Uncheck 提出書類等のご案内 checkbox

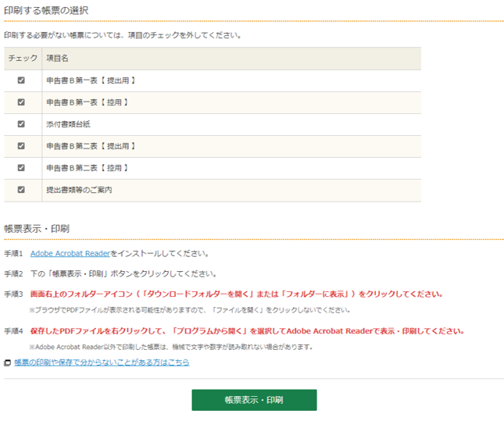(x=21, y=189)
